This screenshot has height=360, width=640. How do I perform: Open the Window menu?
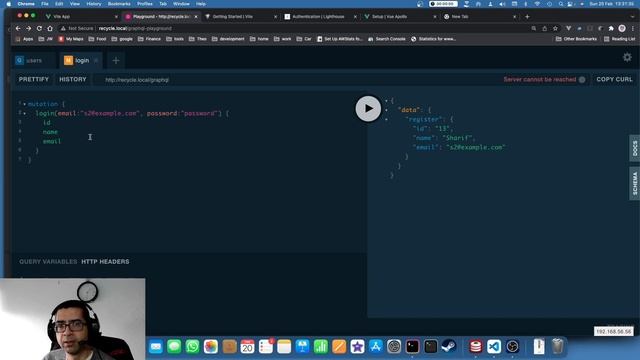click(181, 4)
